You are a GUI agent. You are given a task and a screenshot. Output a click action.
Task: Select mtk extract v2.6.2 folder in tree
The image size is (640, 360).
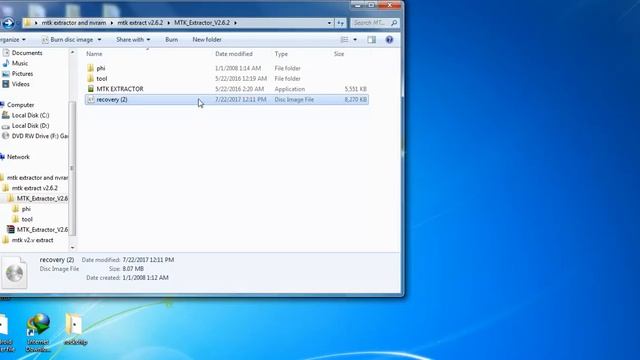(x=34, y=188)
